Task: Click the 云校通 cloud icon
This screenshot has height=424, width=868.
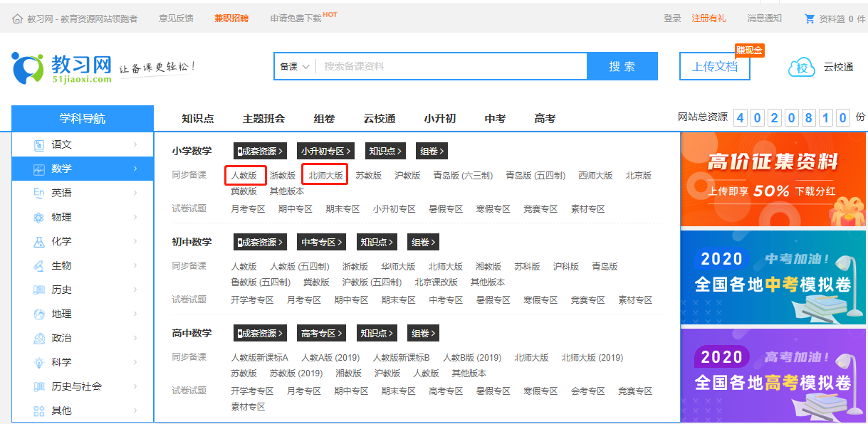Action: (801, 66)
